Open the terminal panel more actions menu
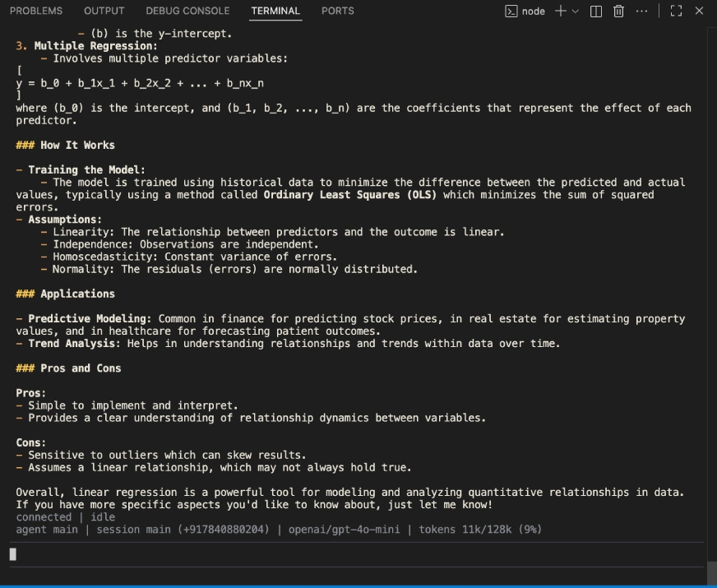The image size is (717, 588). (641, 12)
